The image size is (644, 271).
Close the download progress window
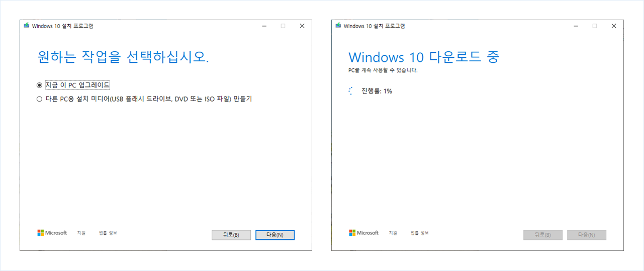614,26
